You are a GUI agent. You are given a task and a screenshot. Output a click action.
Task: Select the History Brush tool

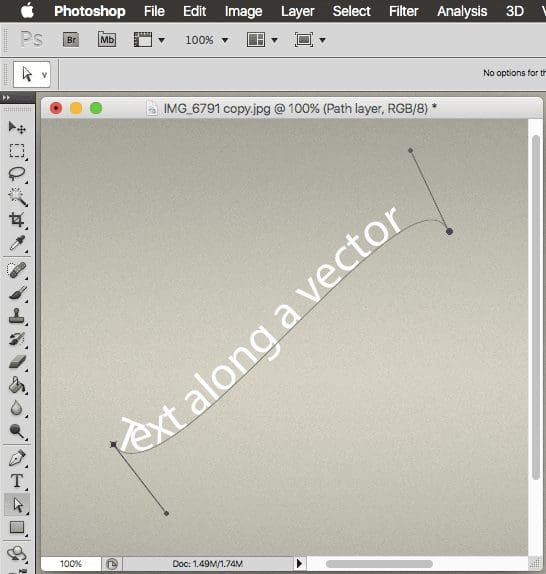[x=17, y=339]
